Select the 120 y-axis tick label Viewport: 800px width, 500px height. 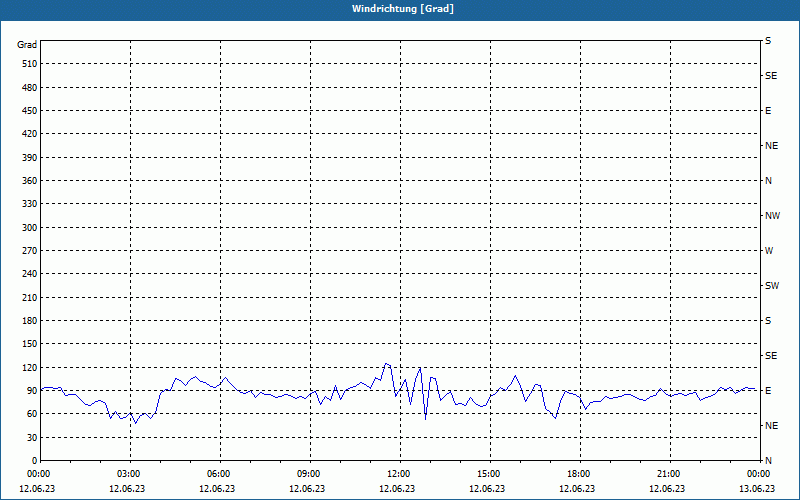30,367
